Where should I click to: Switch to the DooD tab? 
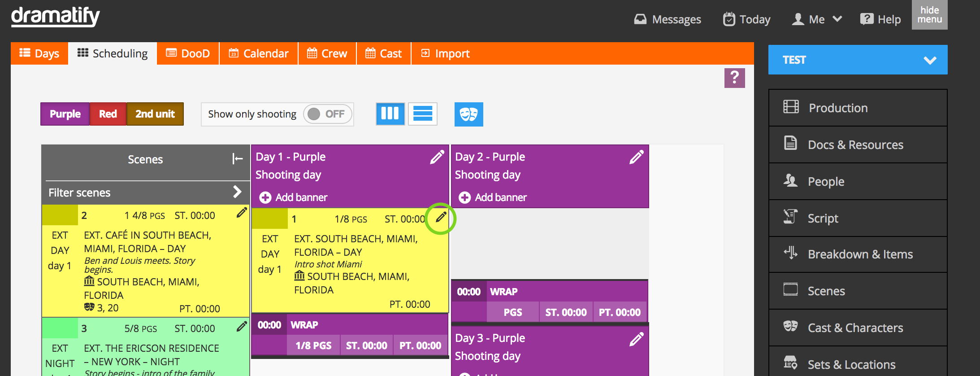[x=188, y=54]
